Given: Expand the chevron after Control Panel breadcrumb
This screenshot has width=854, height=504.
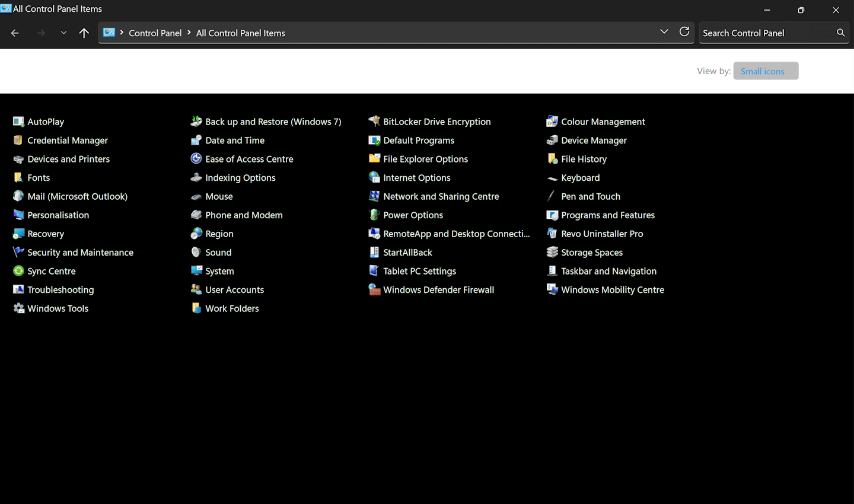Looking at the screenshot, I should [x=189, y=33].
